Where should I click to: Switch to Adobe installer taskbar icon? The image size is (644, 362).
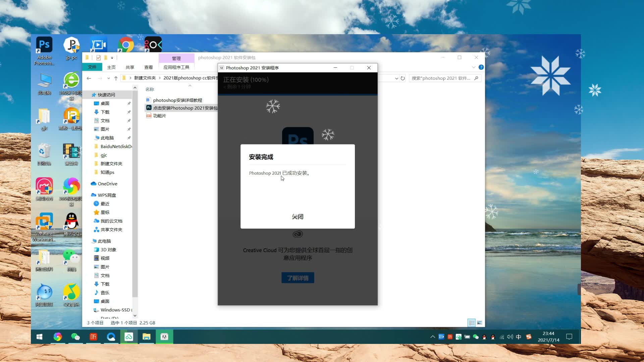[x=164, y=337]
